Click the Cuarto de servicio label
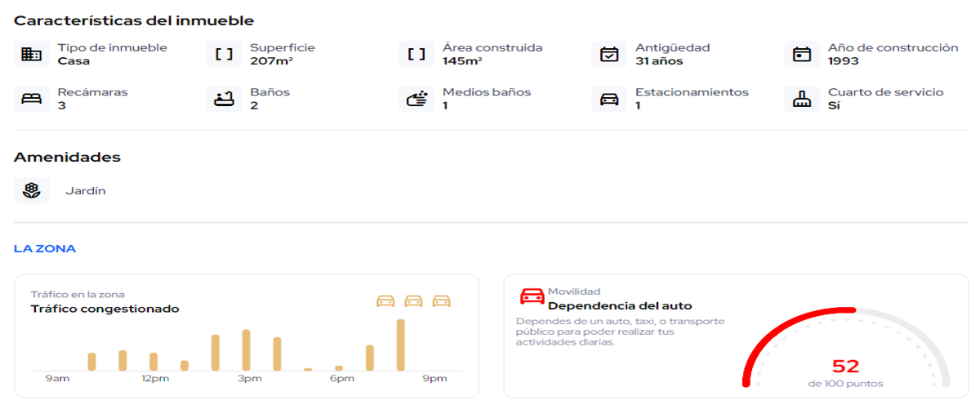 (x=886, y=92)
